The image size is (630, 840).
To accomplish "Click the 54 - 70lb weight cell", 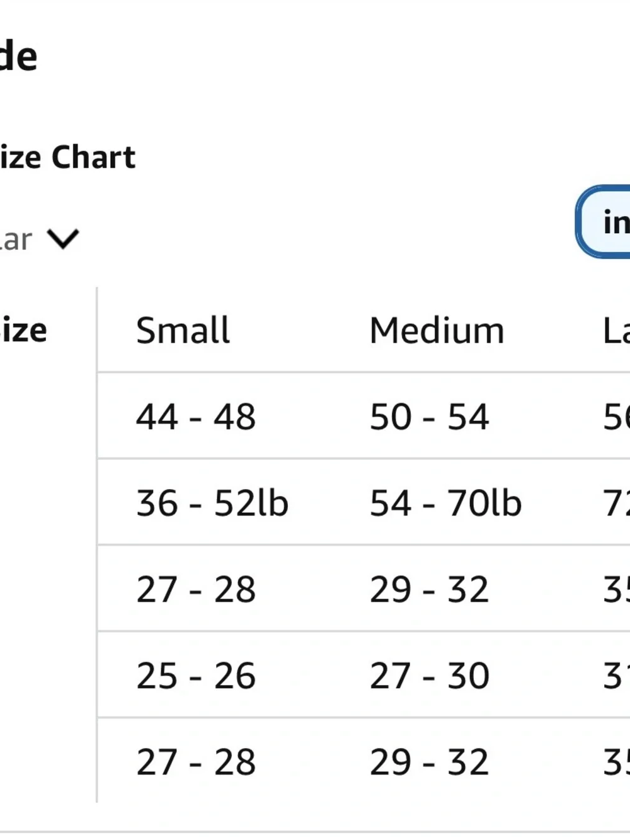I will click(x=446, y=503).
